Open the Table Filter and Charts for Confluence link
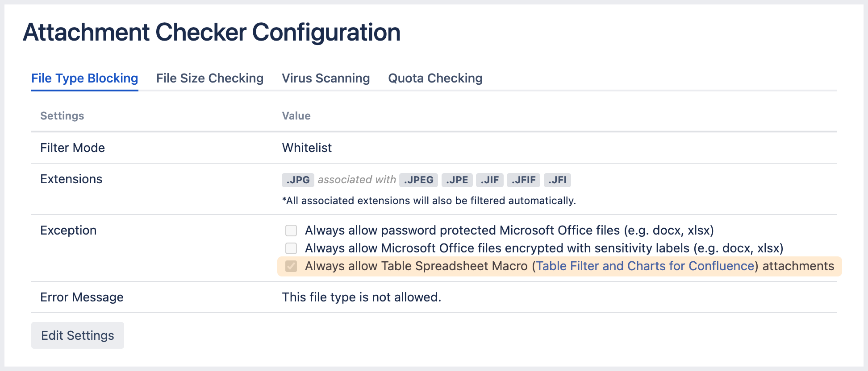Image resolution: width=868 pixels, height=371 pixels. [644, 266]
